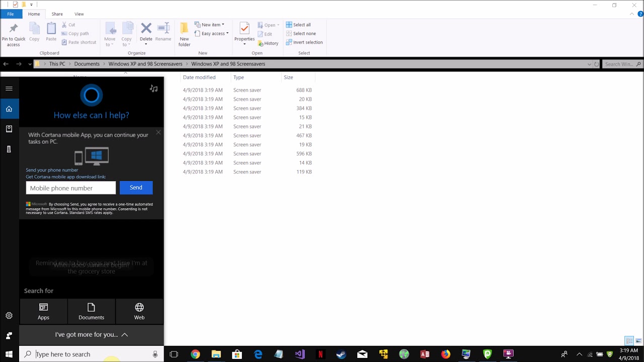Open recent locations dropdown arrow

coord(30,64)
